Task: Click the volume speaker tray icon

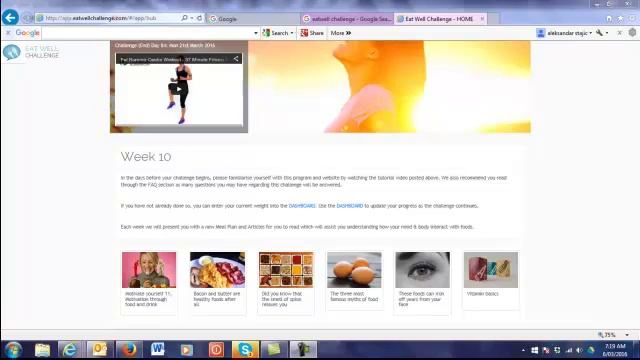Action: click(x=580, y=350)
